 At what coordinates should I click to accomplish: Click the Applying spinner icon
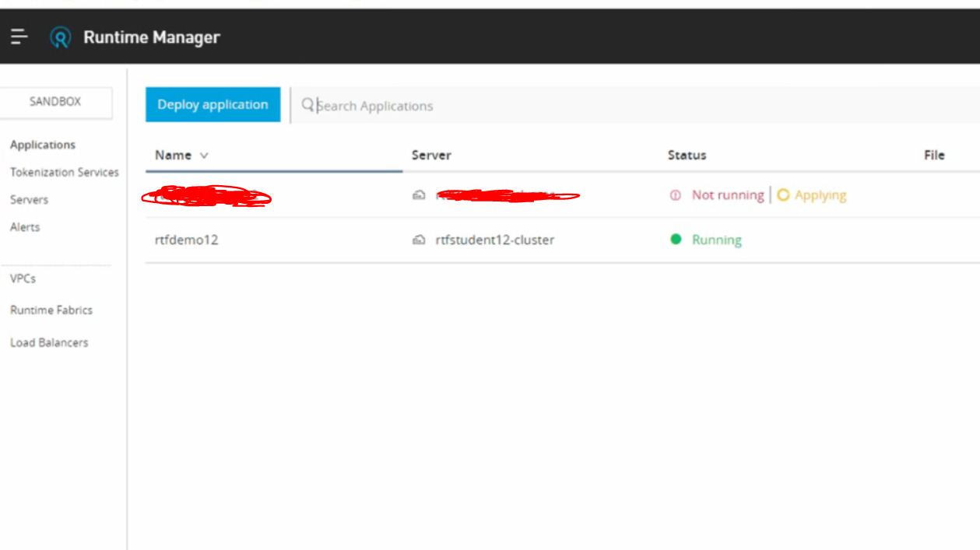[784, 195]
